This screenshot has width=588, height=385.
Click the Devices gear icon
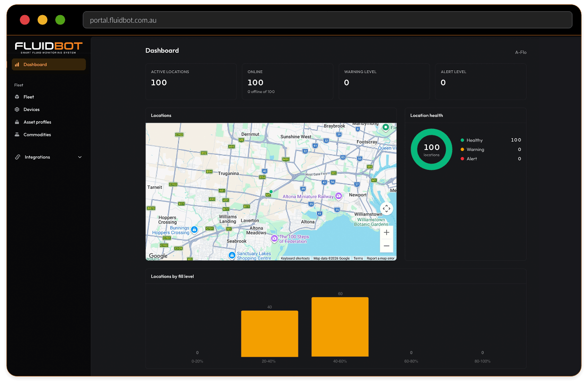17,109
